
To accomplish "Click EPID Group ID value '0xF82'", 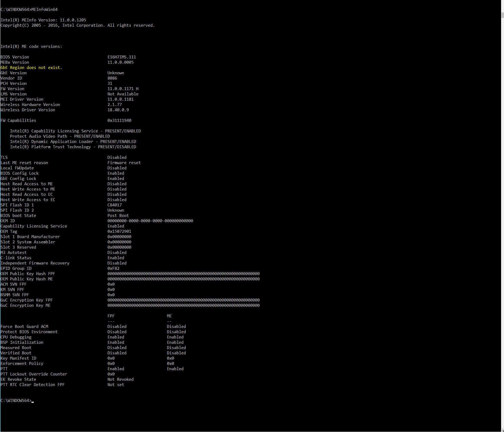I will 113,268.
